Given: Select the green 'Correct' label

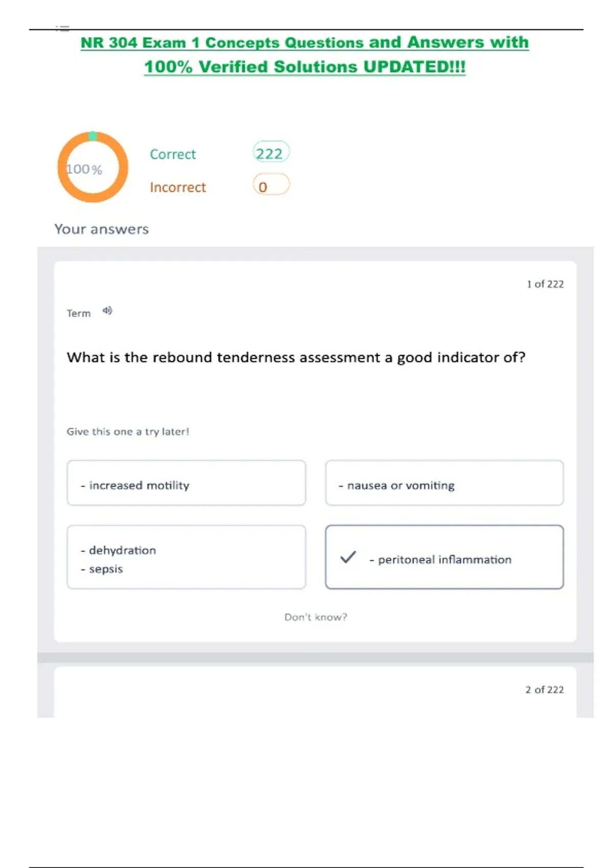Looking at the screenshot, I should tap(173, 154).
